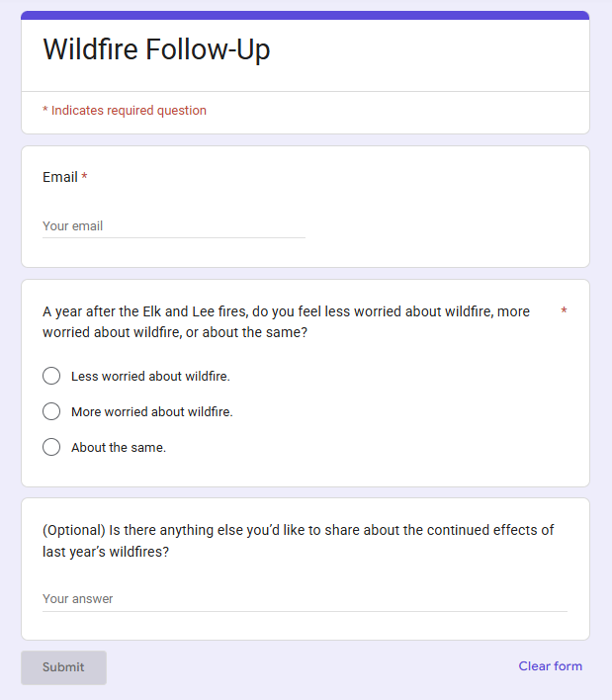612x700 pixels.
Task: Click the Email question label
Action: coord(60,177)
